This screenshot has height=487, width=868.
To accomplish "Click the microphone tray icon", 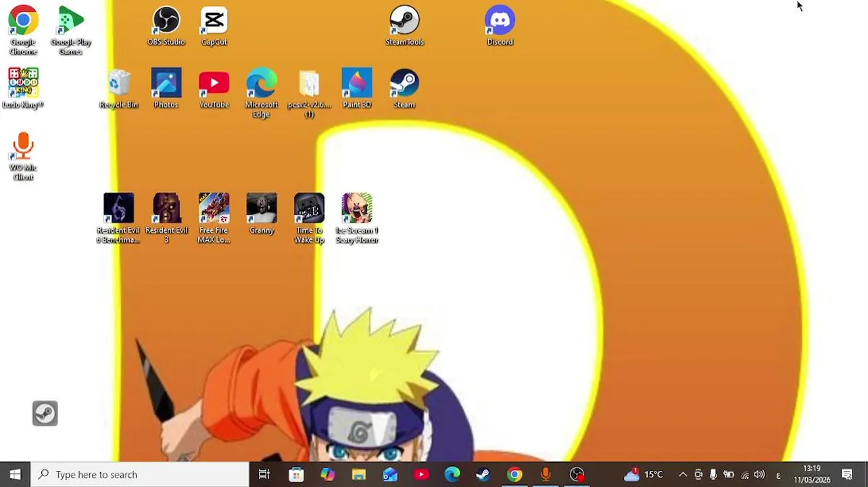I will (713, 475).
